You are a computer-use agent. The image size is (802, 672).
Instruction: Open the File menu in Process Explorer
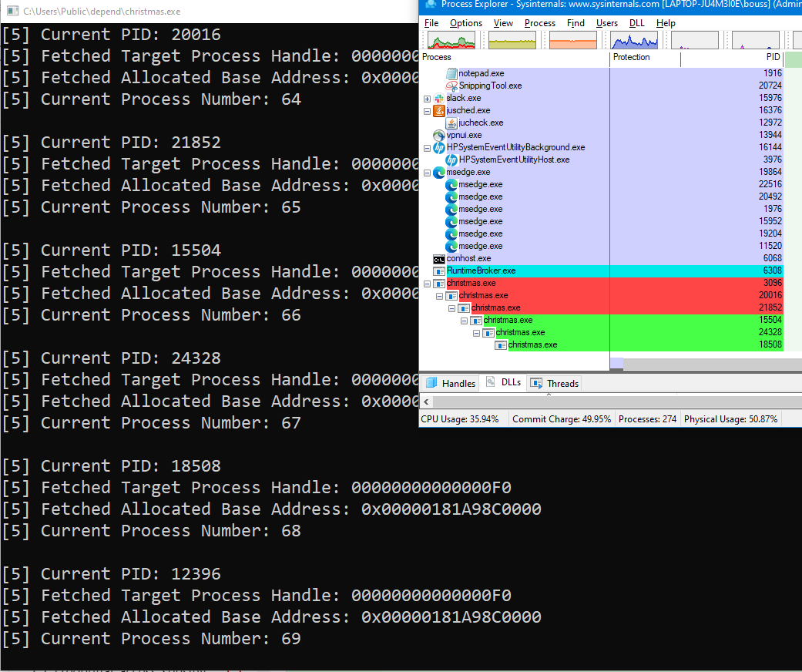431,23
